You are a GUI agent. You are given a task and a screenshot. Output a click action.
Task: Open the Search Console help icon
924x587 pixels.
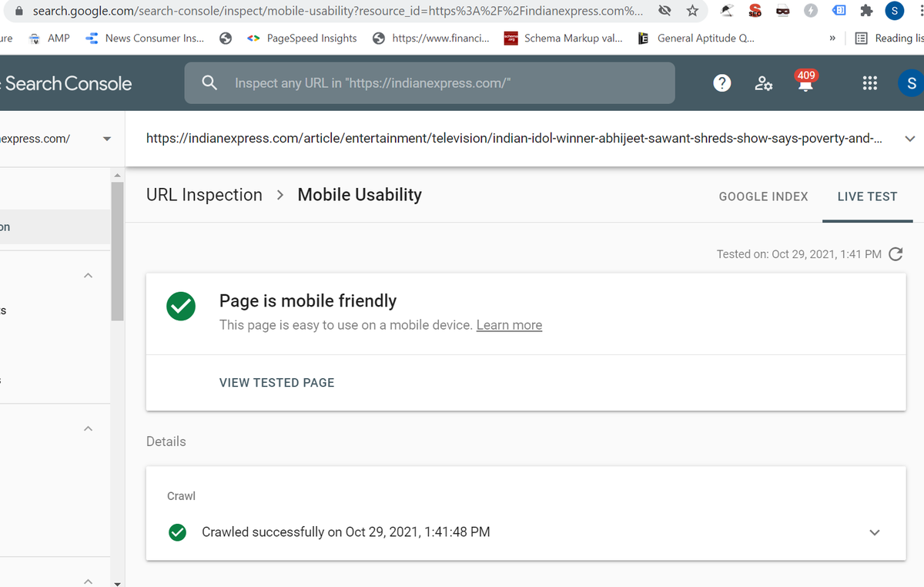coord(722,83)
